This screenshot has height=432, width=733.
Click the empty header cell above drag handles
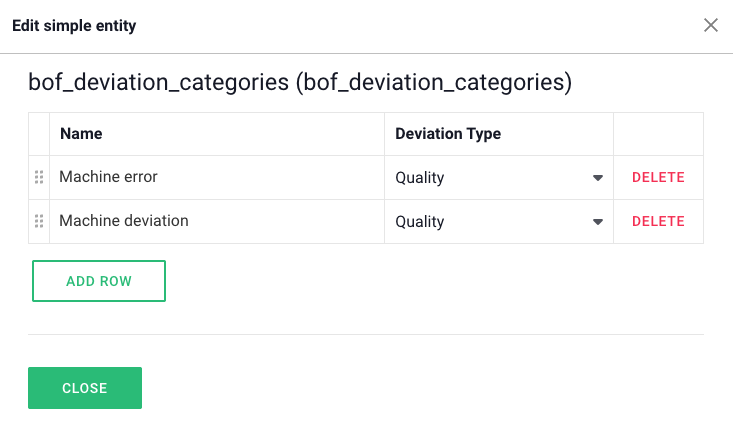(39, 134)
